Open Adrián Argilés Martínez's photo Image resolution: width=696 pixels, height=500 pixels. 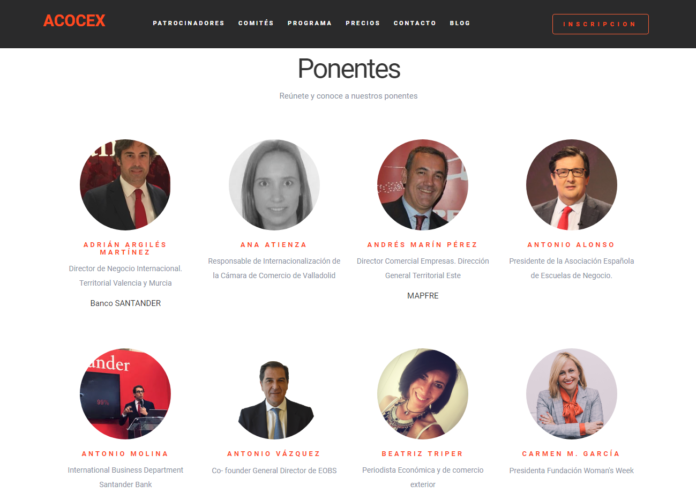tap(125, 185)
